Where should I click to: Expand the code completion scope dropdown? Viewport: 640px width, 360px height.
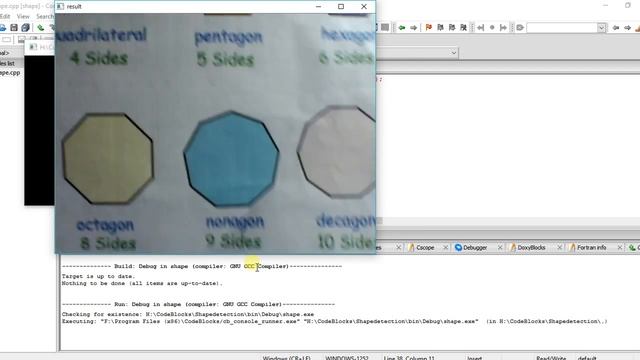[453, 53]
